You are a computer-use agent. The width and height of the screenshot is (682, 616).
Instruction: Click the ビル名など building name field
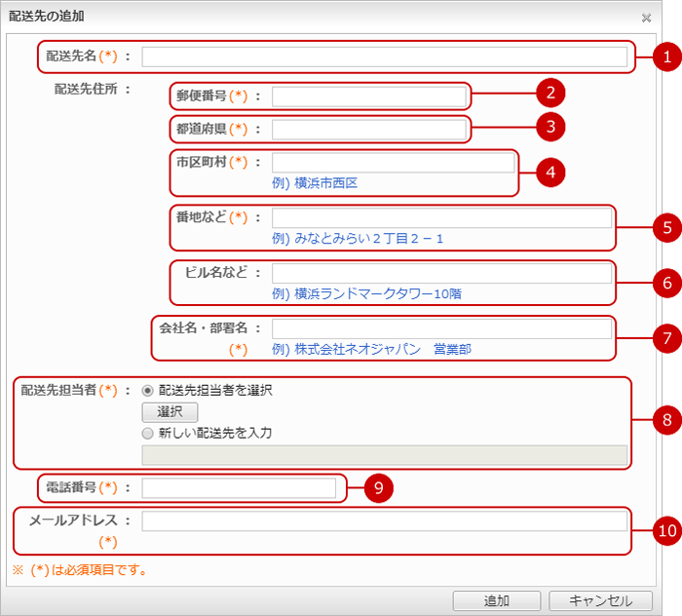441,273
